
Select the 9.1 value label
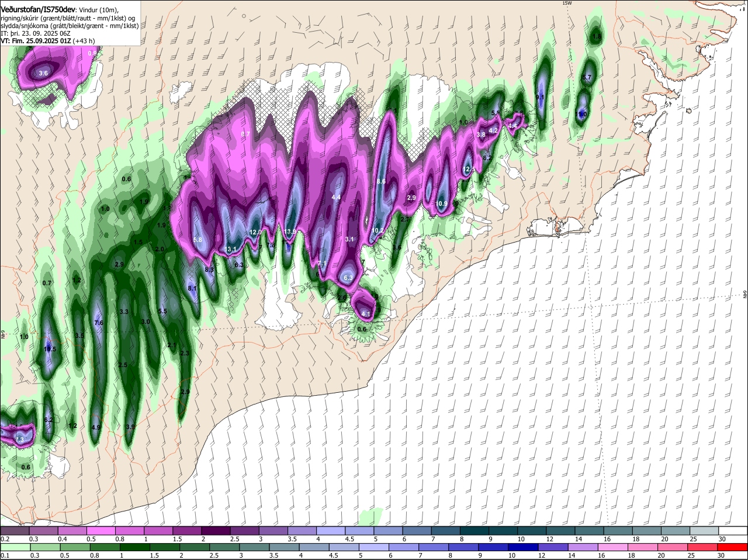pyautogui.click(x=540, y=98)
